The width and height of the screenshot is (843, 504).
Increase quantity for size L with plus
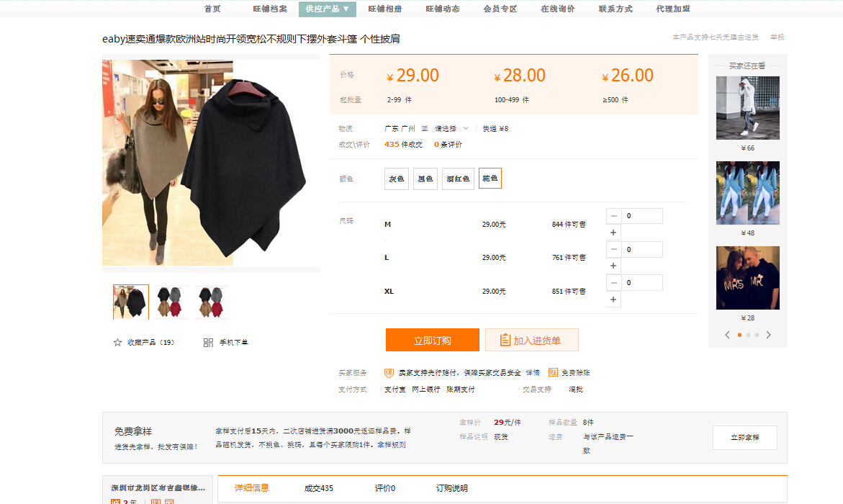coord(613,266)
